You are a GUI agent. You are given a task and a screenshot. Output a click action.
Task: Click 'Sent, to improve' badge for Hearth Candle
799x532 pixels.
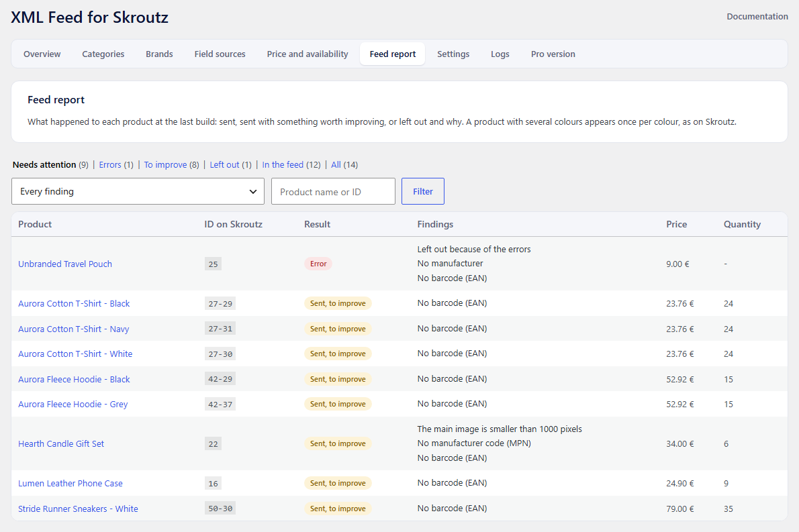tap(338, 443)
